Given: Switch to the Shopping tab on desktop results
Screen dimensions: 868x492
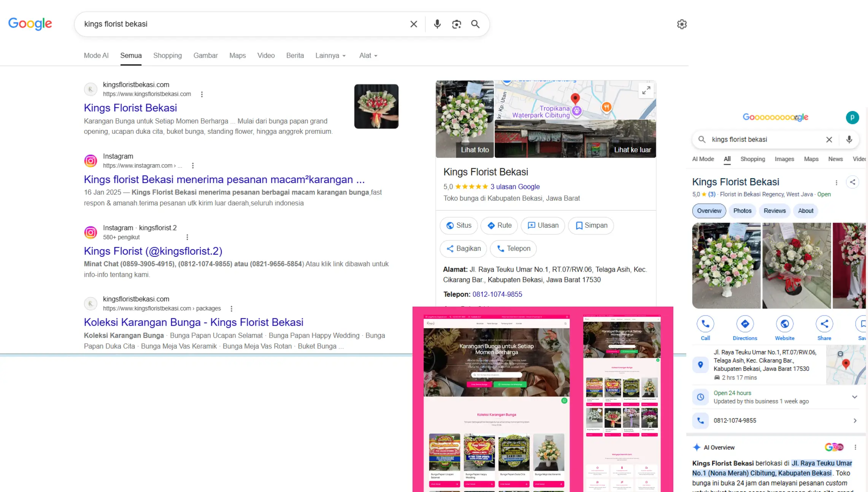Looking at the screenshot, I should [167, 55].
